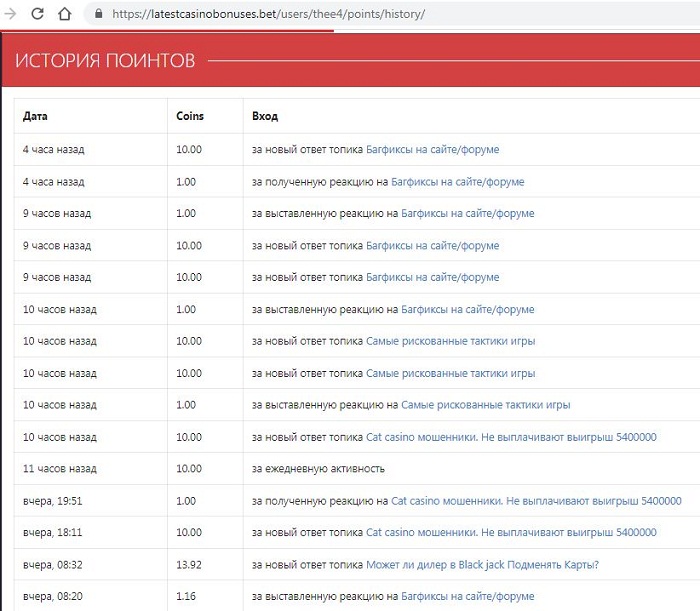Open Cat casino link in 10 hours ago row
Viewport: 700px width, 611px height.
point(511,437)
